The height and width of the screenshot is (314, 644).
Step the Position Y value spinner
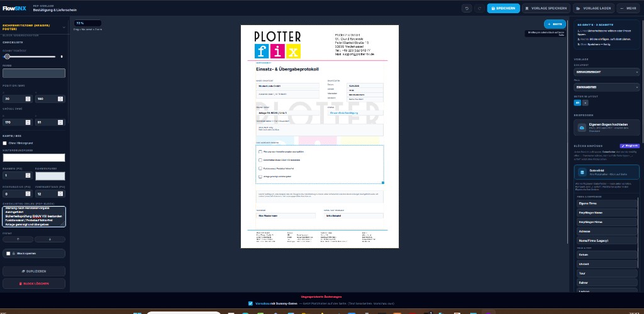point(60,99)
